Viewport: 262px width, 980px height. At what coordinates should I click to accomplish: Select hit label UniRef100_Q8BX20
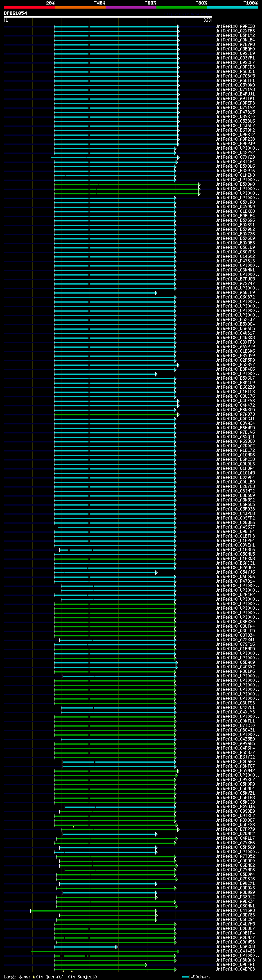coord(235,622)
